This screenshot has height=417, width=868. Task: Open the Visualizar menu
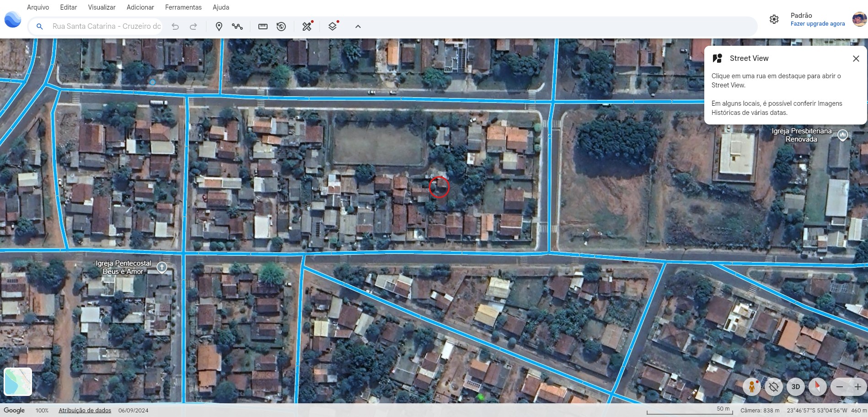[x=102, y=7]
